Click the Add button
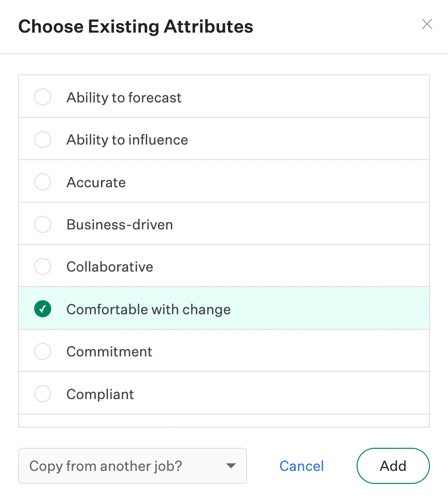 [393, 466]
